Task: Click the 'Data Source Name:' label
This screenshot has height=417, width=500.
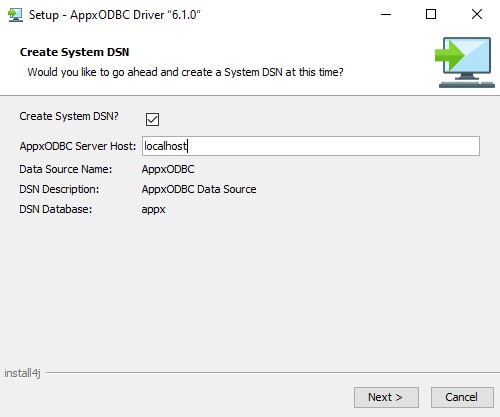Action: click(66, 169)
